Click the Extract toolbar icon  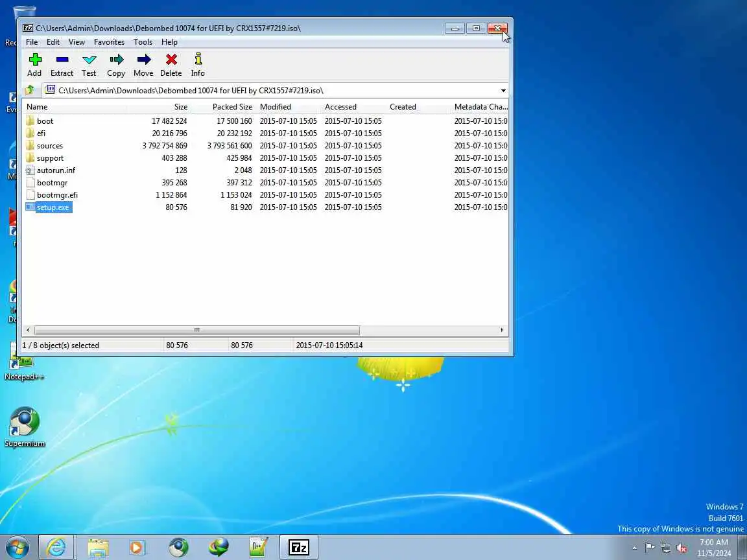(62, 60)
